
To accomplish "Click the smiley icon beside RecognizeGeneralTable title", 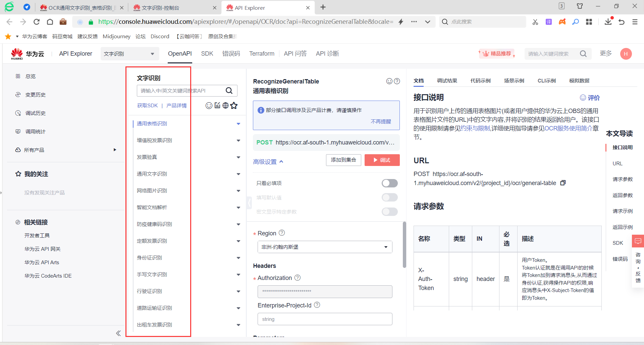I will pos(389,81).
